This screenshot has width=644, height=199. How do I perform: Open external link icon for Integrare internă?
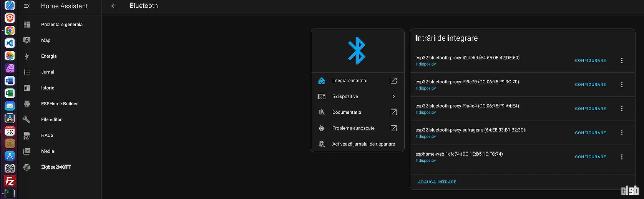coord(393,81)
